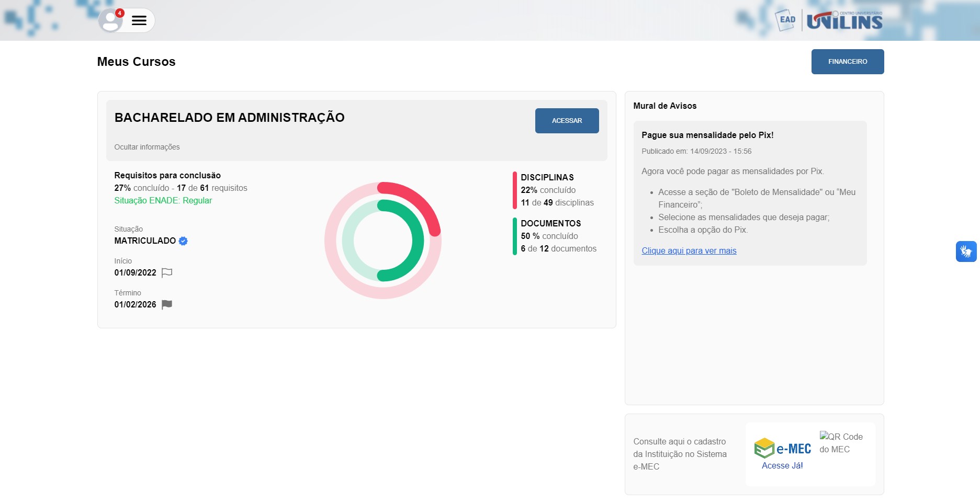Click the EAD logo in the header
Image resolution: width=980 pixels, height=503 pixels.
point(785,20)
